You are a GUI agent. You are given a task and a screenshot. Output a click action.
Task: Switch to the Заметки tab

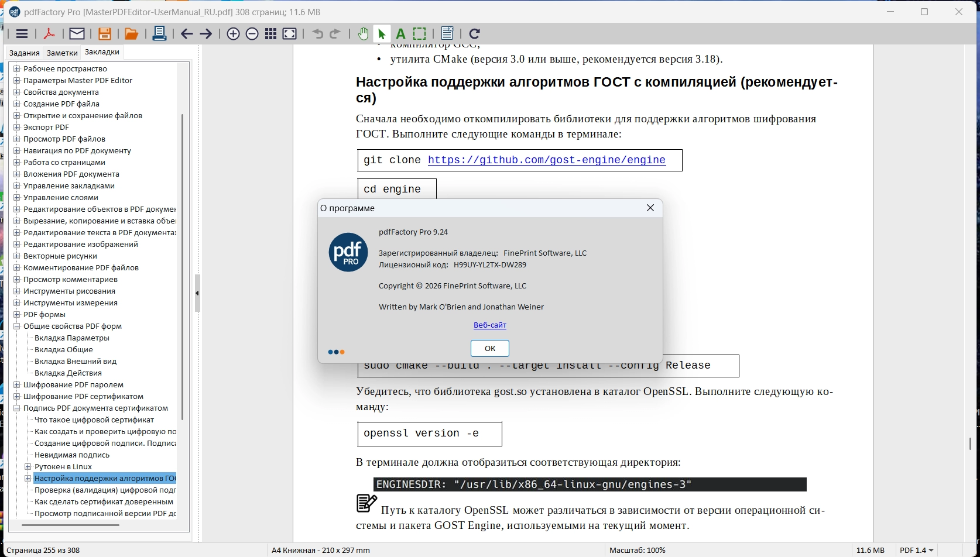point(62,53)
